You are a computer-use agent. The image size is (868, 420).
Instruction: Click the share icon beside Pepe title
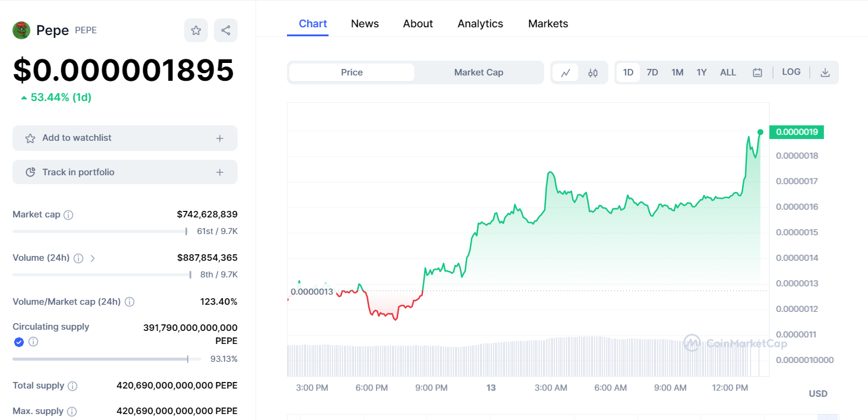pyautogui.click(x=226, y=30)
